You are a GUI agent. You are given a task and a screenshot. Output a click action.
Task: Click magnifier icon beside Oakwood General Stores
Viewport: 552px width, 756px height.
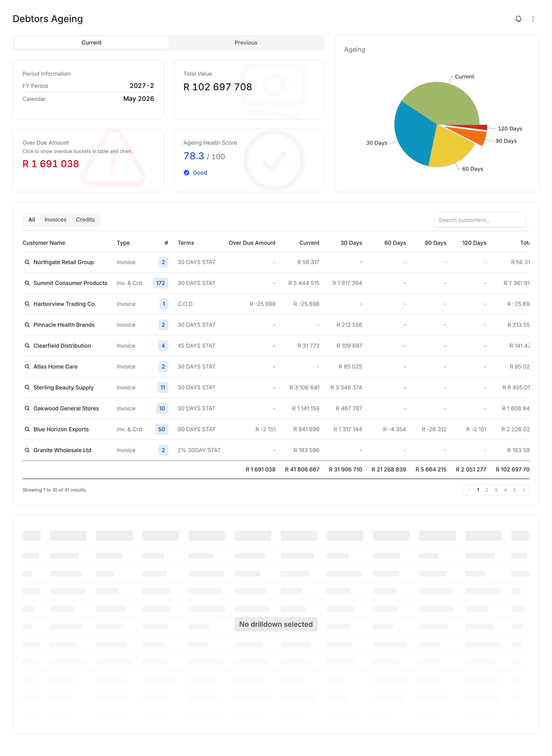tap(27, 408)
